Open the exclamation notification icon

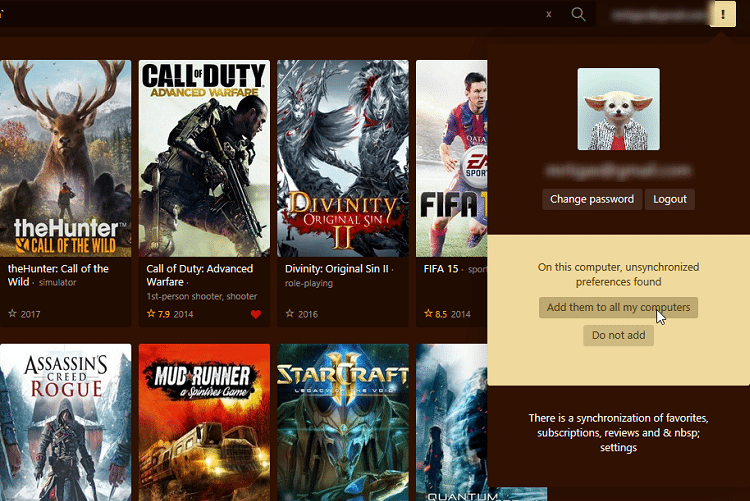(x=723, y=14)
